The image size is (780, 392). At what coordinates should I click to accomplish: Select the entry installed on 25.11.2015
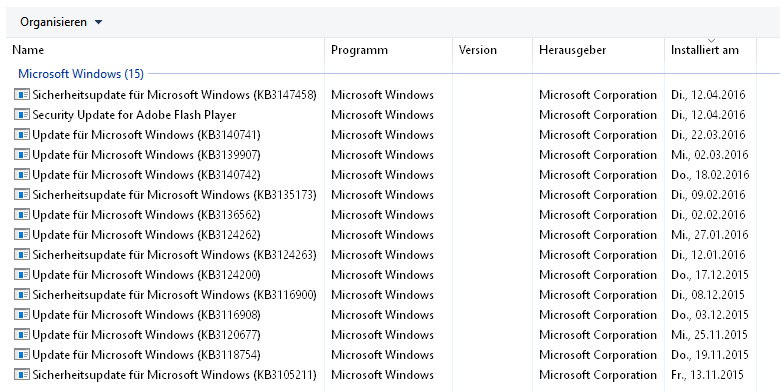tap(382, 334)
